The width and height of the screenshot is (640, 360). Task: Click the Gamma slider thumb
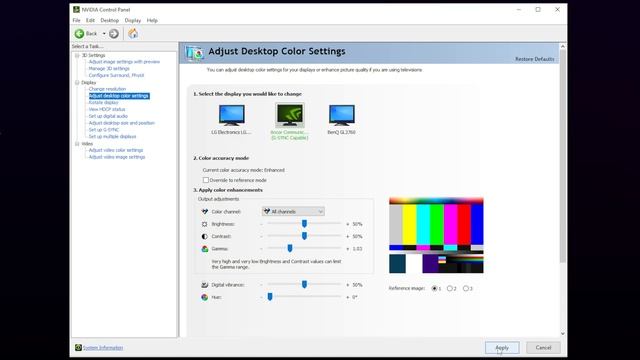[290, 248]
